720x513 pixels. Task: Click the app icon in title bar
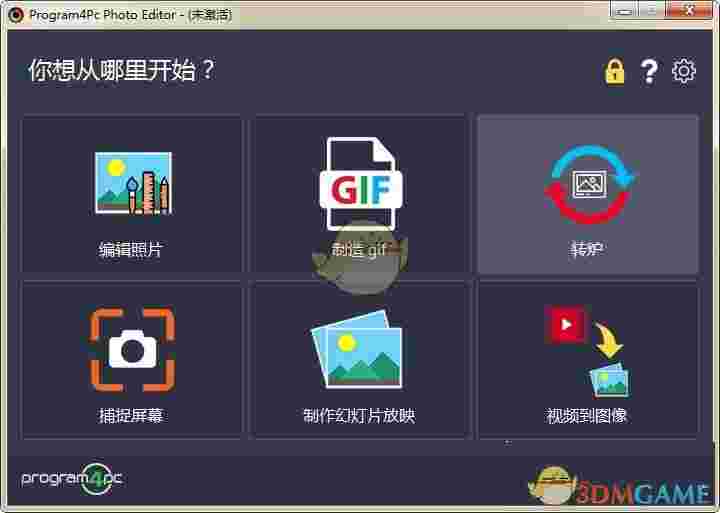(15, 14)
